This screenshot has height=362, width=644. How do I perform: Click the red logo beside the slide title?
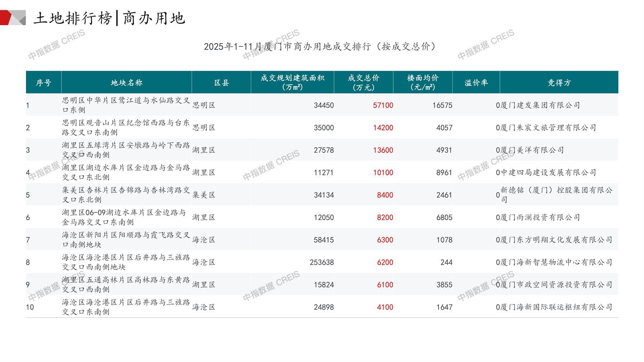pos(12,18)
